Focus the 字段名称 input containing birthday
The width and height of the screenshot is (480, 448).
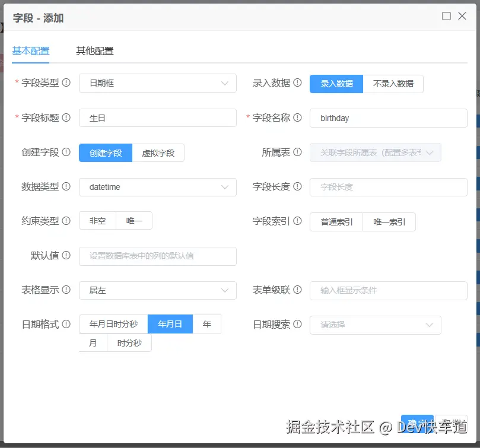(389, 118)
